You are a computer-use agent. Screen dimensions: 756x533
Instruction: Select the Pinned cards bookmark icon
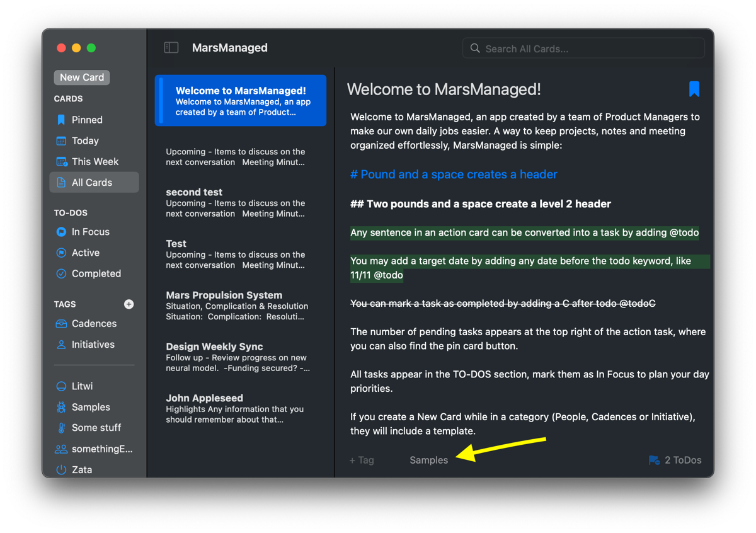pos(61,119)
